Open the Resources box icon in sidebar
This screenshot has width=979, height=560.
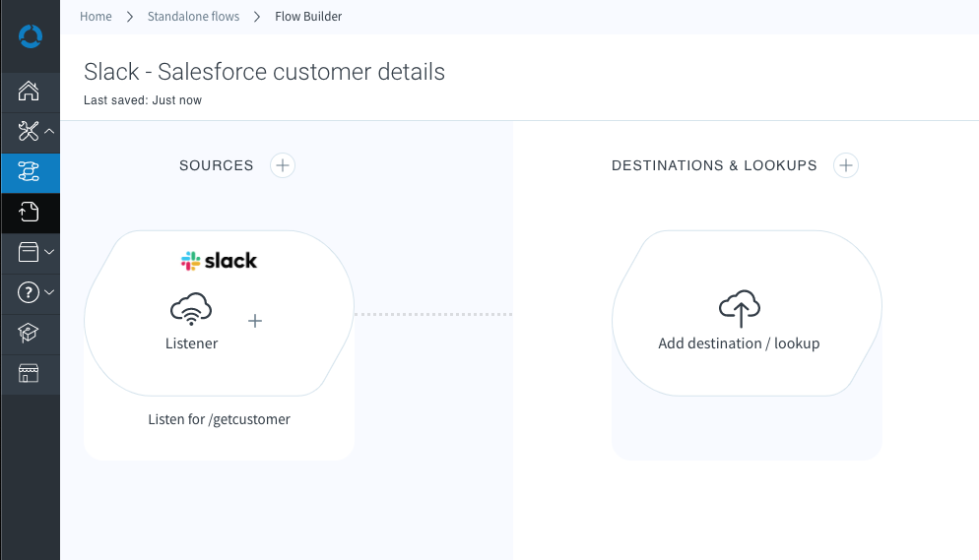(x=29, y=252)
